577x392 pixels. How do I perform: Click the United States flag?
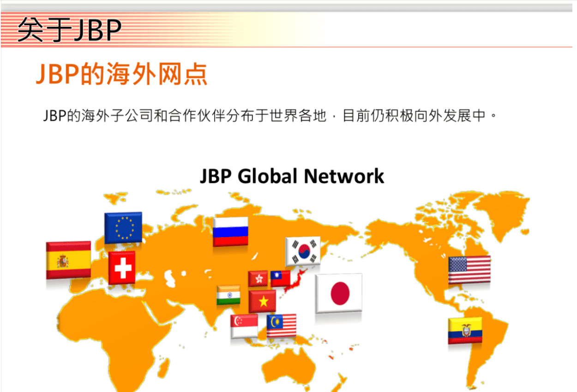point(469,270)
